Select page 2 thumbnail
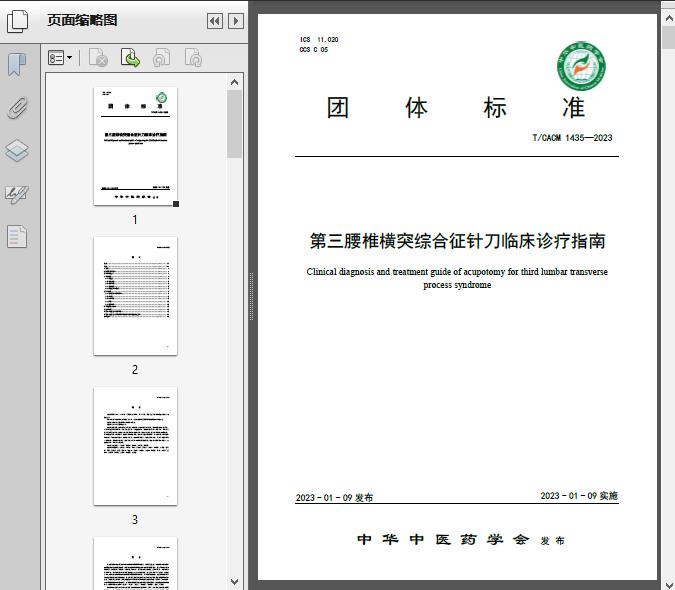Image resolution: width=675 pixels, height=590 pixels. (x=135, y=296)
